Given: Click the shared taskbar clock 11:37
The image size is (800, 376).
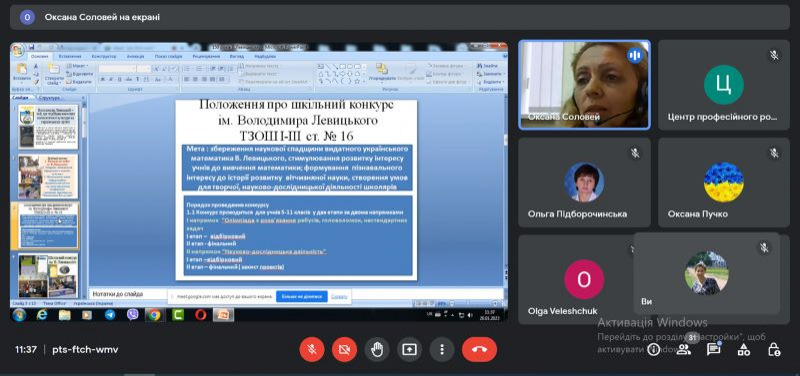Looking at the screenshot, I should click(x=490, y=315).
